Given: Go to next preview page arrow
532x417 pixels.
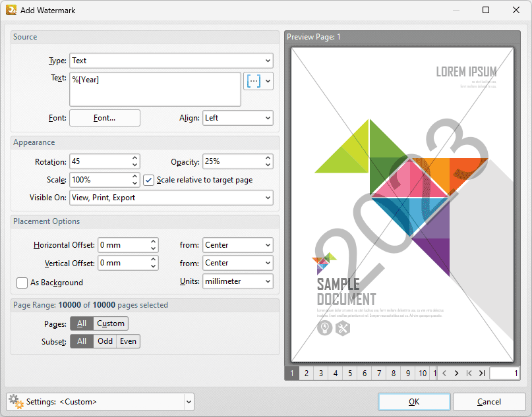Looking at the screenshot, I should click(x=457, y=374).
